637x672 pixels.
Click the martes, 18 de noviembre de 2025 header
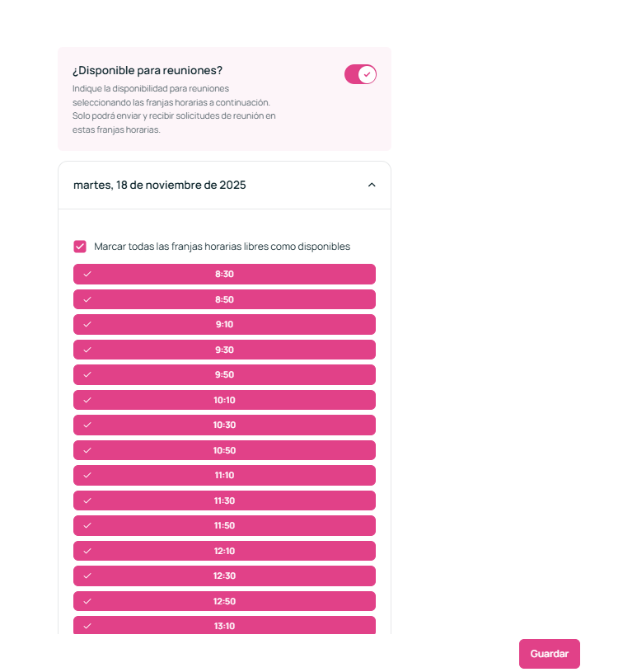[160, 185]
